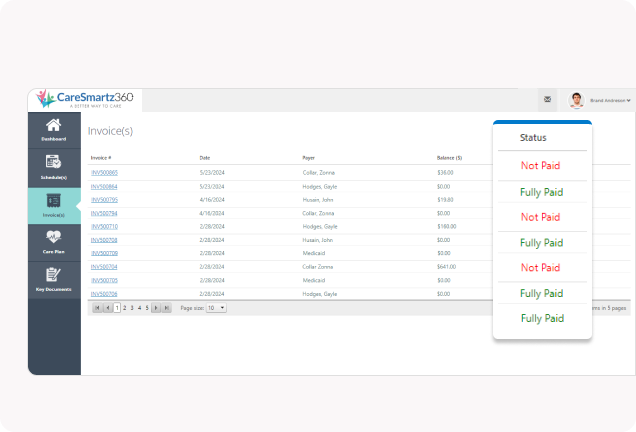Image resolution: width=636 pixels, height=432 pixels.
Task: Sort by the Balance ($) column header
Action: pyautogui.click(x=449, y=158)
